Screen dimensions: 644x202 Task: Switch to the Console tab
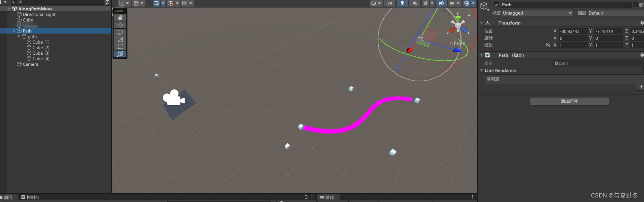tap(30, 198)
